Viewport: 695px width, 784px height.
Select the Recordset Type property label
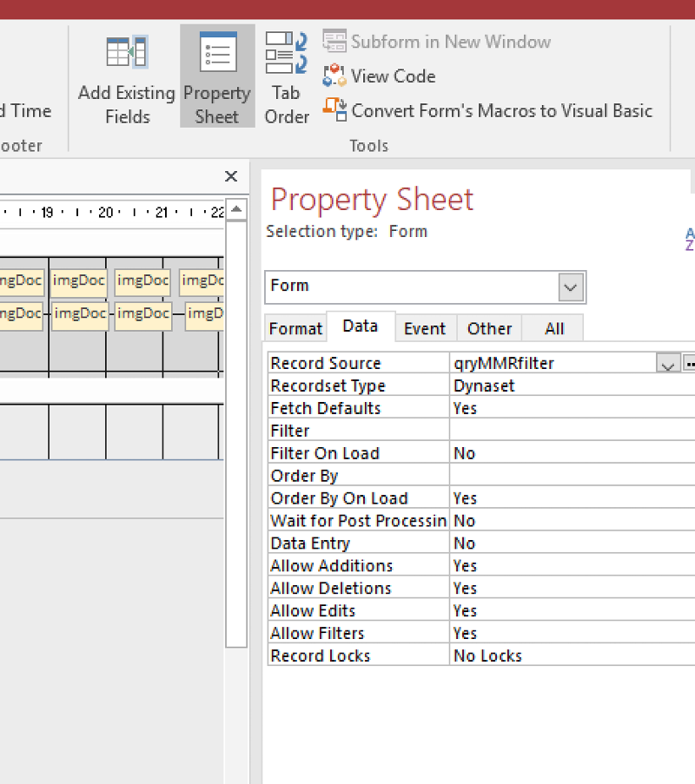[359, 385]
